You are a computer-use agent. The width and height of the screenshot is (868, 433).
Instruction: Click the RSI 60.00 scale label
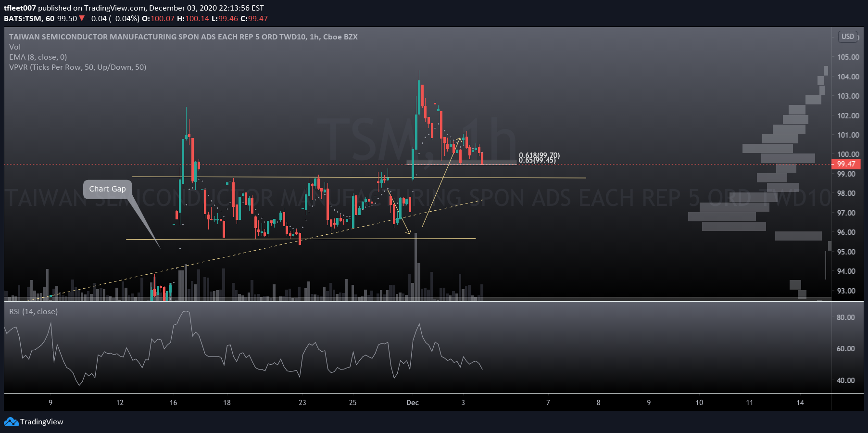pyautogui.click(x=846, y=348)
